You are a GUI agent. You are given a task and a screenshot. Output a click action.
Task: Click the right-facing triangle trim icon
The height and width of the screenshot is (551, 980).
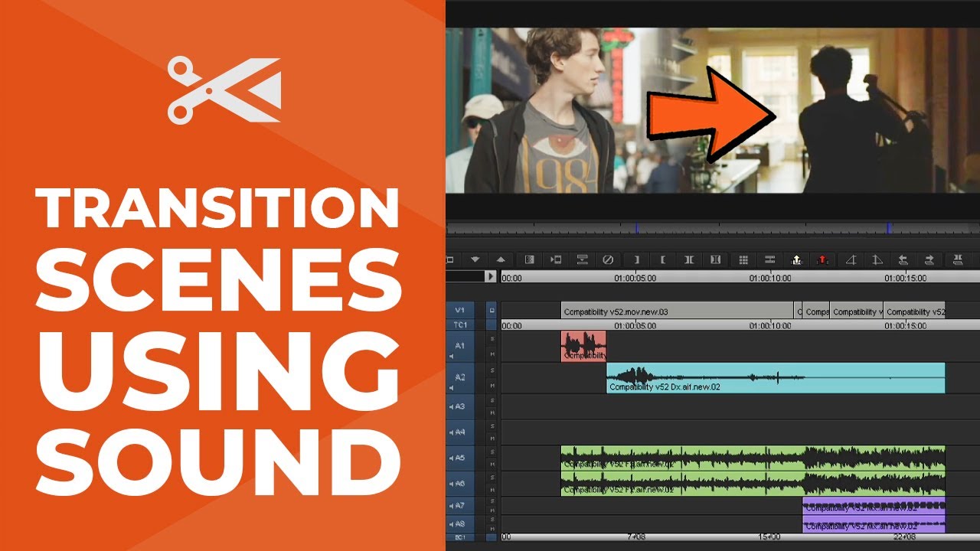[x=877, y=259]
